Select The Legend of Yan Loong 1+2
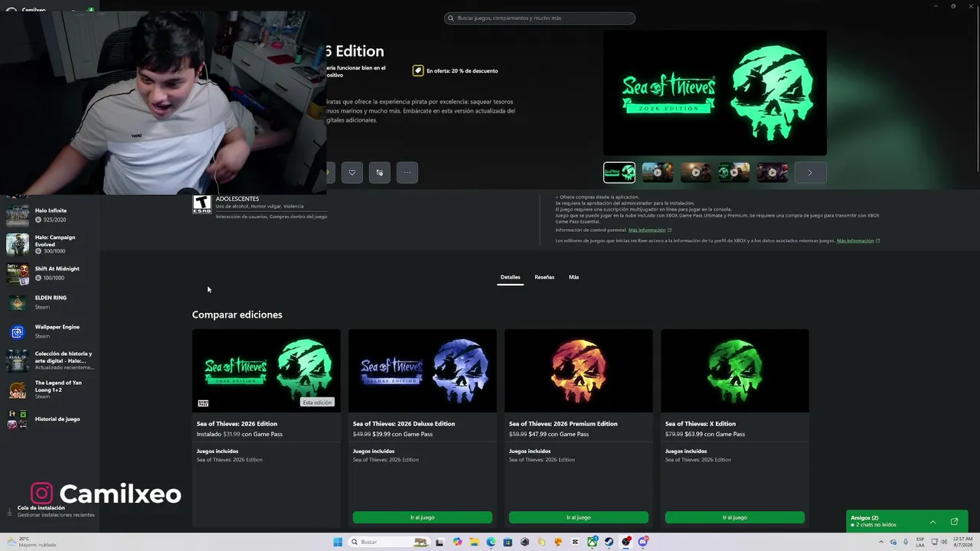Viewport: 980px width, 551px height. (x=50, y=390)
